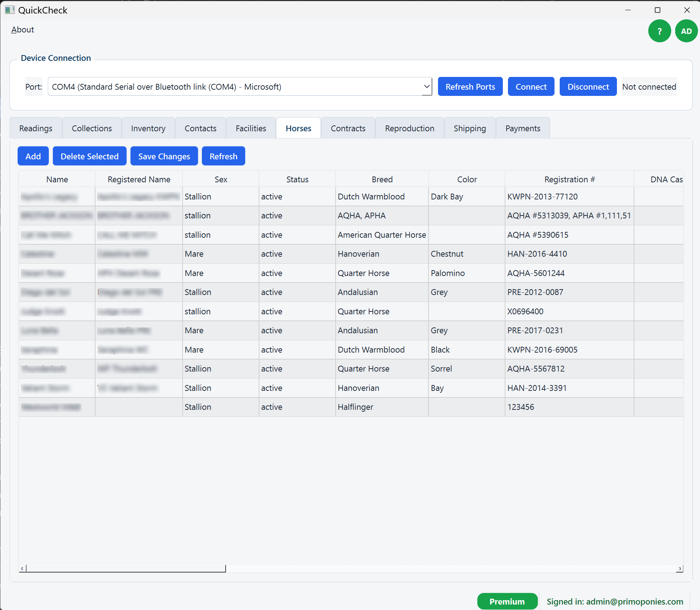The image size is (700, 610).
Task: Select the '123456' registration cell
Action: click(x=570, y=407)
